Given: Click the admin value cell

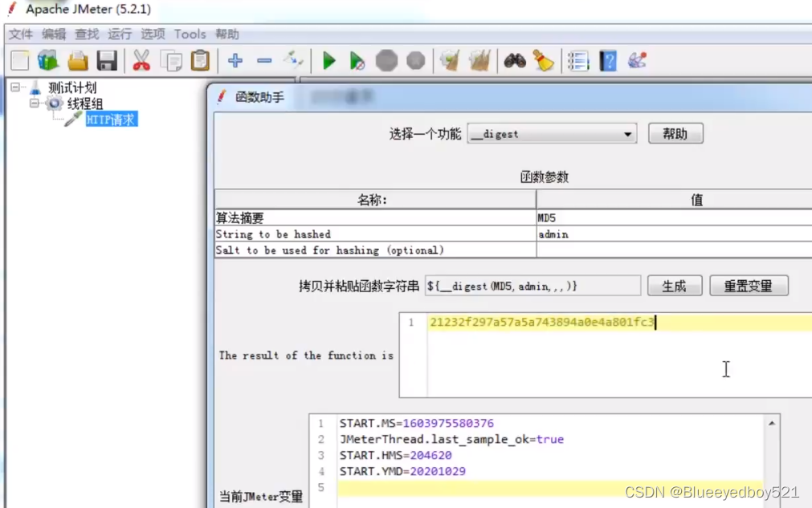Looking at the screenshot, I should [x=674, y=234].
